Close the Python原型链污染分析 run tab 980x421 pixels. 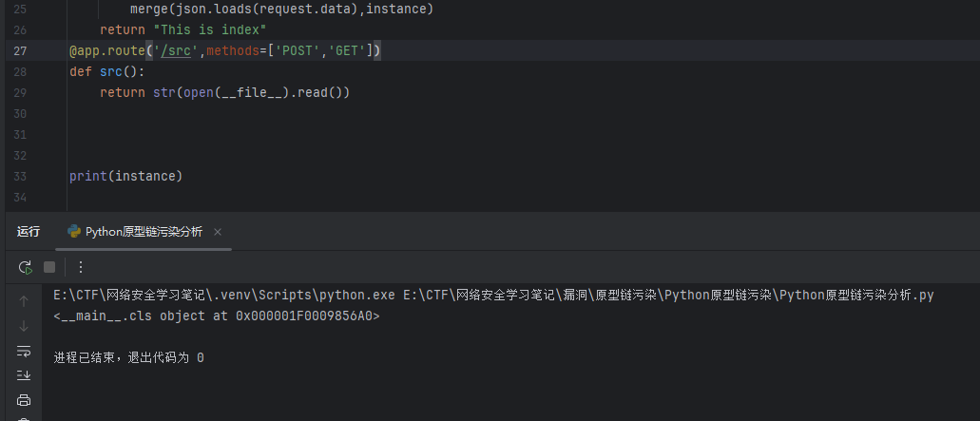point(218,232)
